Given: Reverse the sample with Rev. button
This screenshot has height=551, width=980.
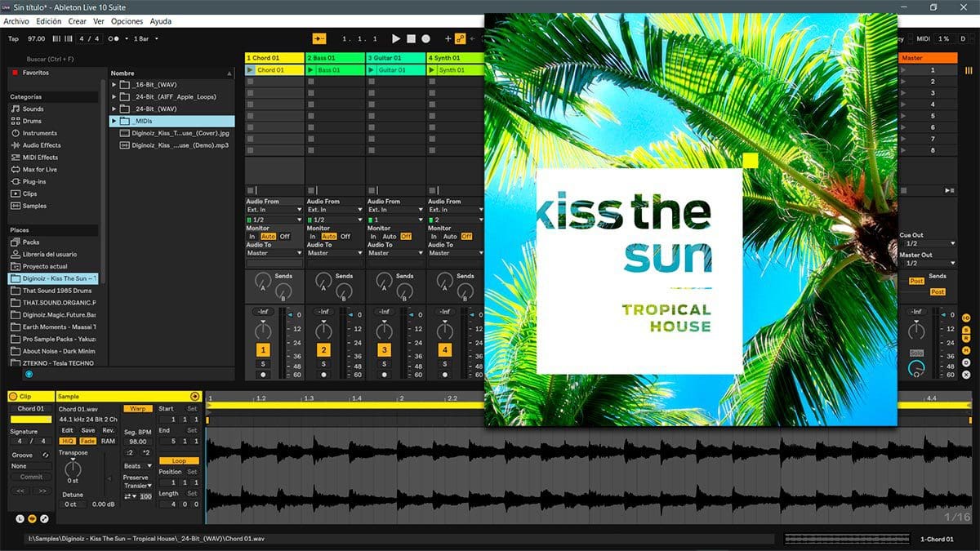Looking at the screenshot, I should point(109,430).
